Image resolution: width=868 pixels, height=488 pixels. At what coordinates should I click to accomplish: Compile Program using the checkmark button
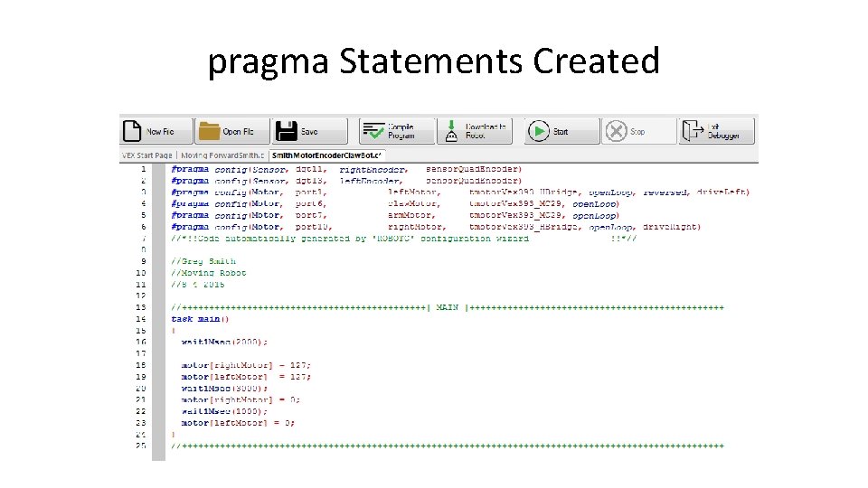(x=397, y=131)
